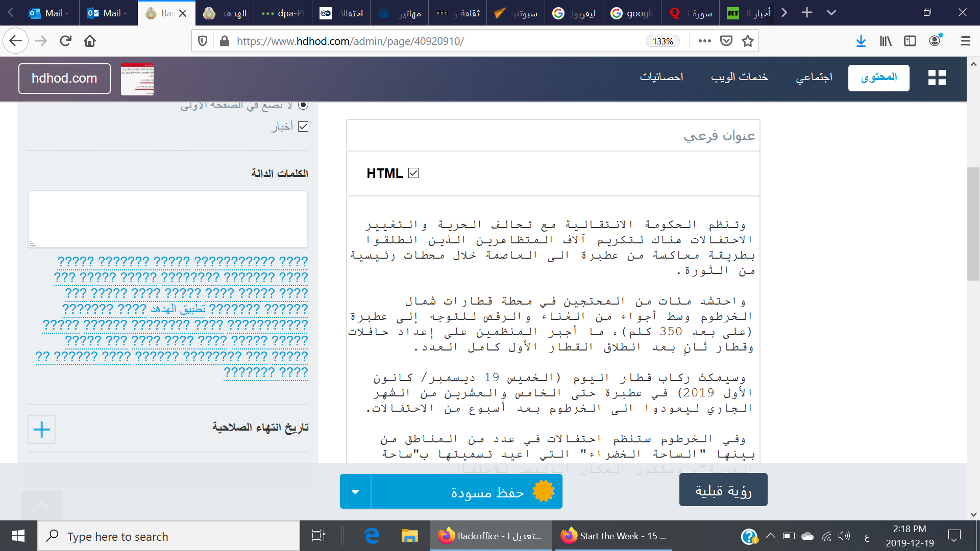Uncheck the HTML checkbox
Screen dimensions: 980x551
(413, 173)
